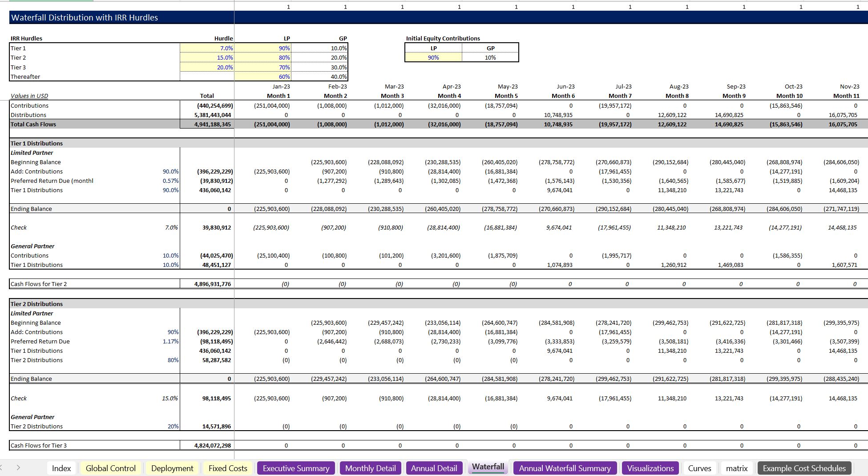Click the Cash Flows for Tier 3 total value

pyautogui.click(x=207, y=445)
